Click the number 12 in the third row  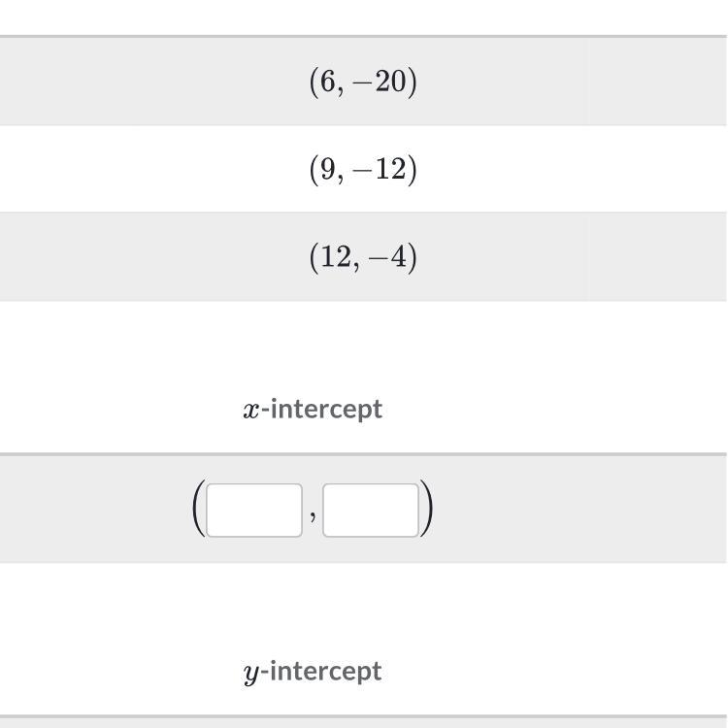334,257
